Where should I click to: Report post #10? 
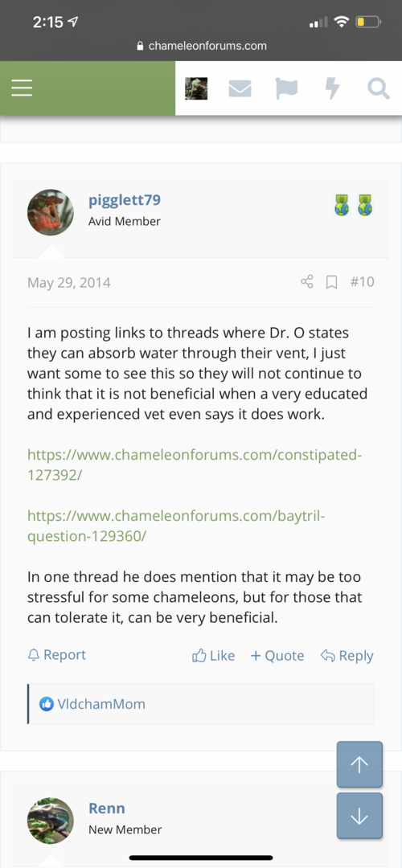(56, 655)
